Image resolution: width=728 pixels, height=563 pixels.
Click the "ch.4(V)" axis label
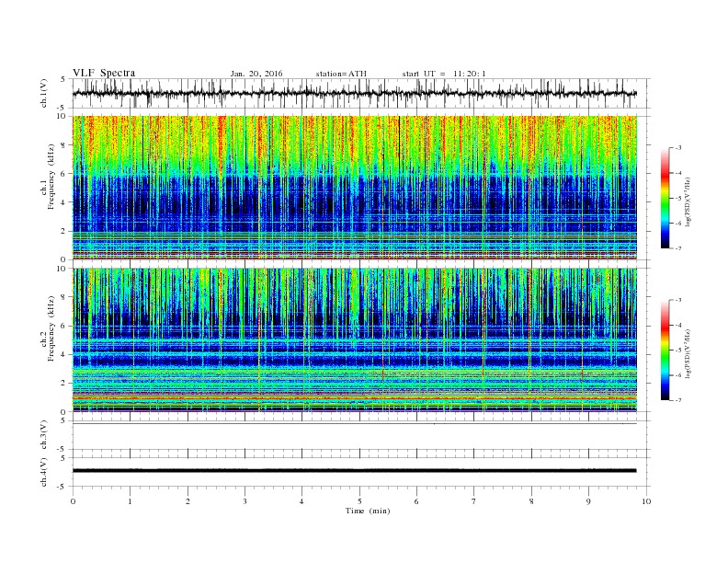44,472
